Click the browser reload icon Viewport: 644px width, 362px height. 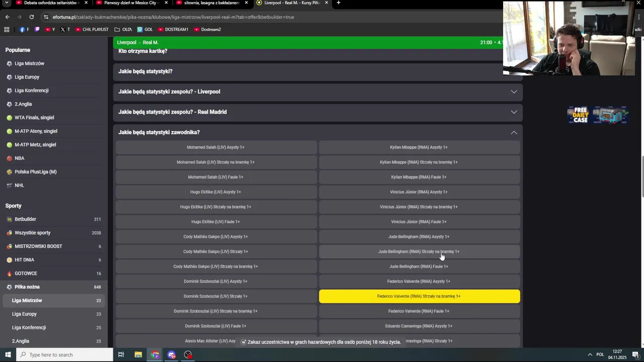[31, 17]
